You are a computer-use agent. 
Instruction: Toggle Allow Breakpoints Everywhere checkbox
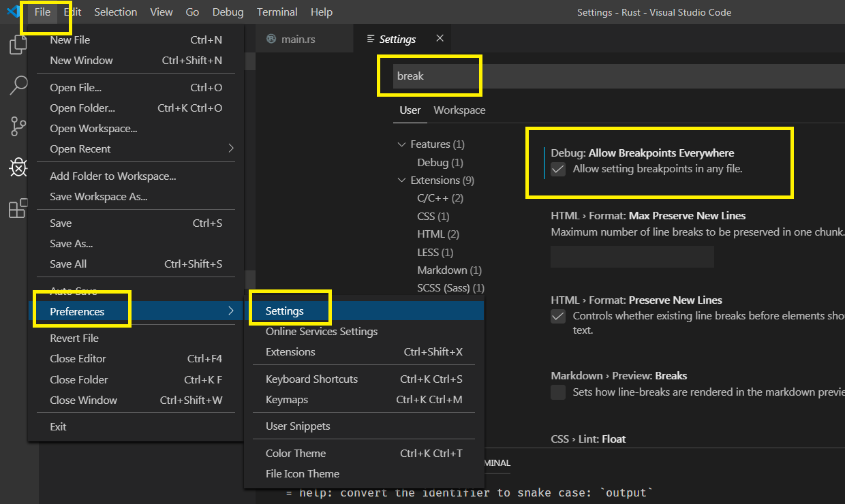[558, 169]
